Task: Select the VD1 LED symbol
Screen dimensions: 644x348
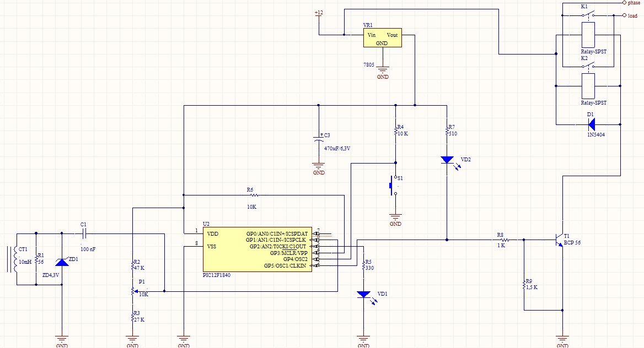Action: click(x=363, y=295)
